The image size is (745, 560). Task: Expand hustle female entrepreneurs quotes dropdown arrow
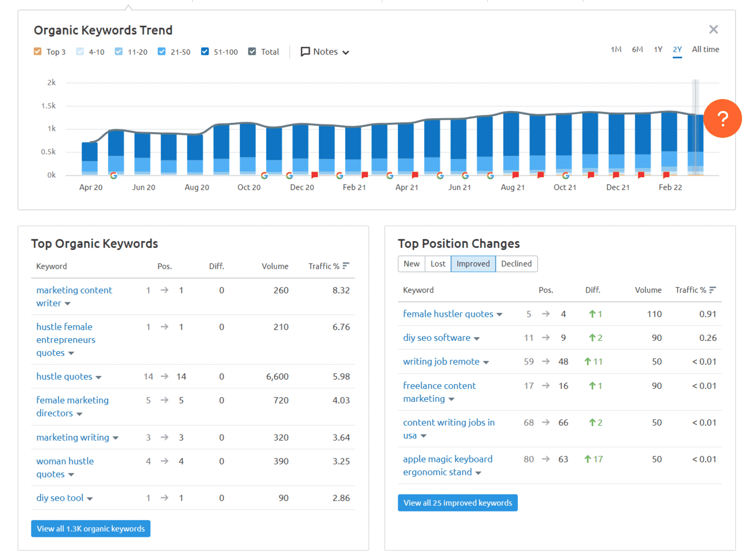click(71, 353)
